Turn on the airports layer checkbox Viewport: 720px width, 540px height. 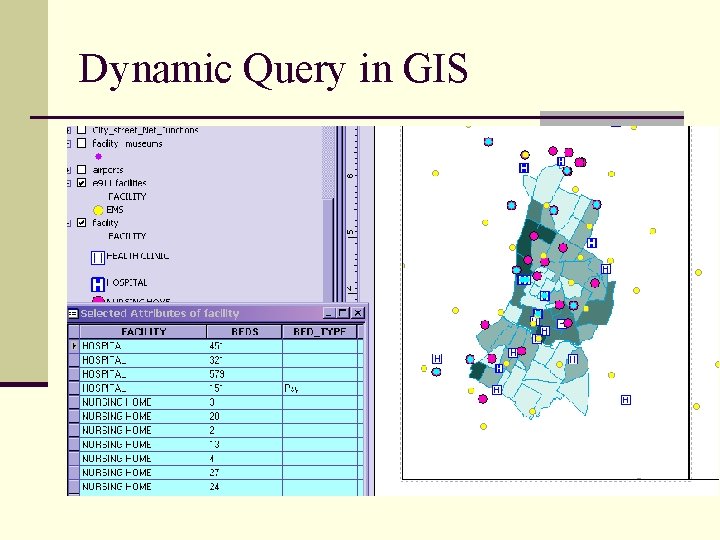81,170
